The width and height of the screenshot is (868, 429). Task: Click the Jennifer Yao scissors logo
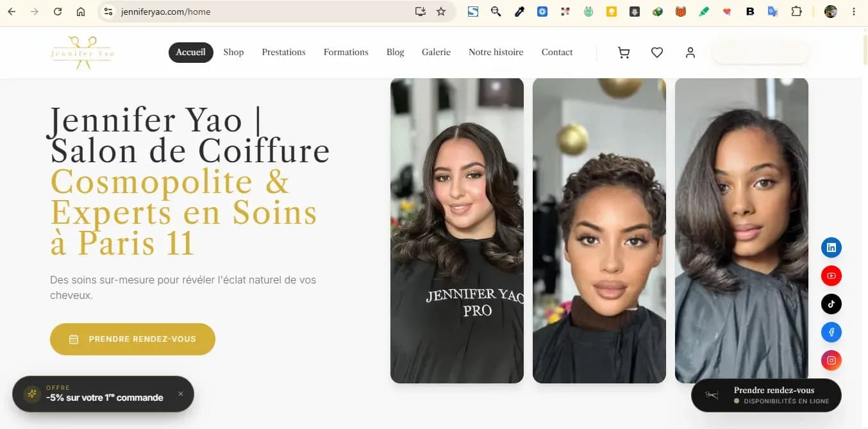point(83,53)
